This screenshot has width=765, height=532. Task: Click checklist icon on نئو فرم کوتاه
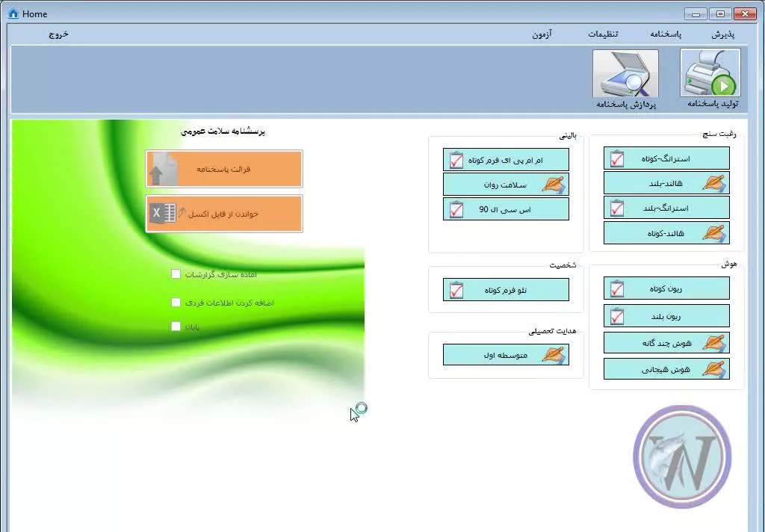click(x=456, y=290)
